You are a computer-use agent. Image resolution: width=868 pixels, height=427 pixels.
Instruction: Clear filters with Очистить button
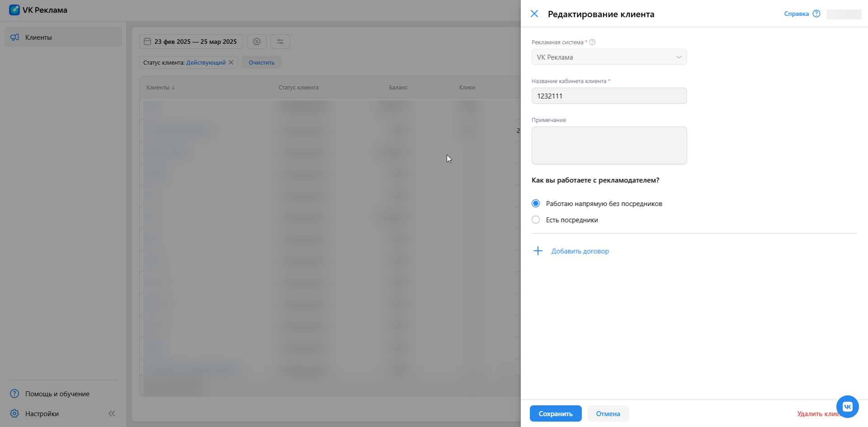[261, 62]
